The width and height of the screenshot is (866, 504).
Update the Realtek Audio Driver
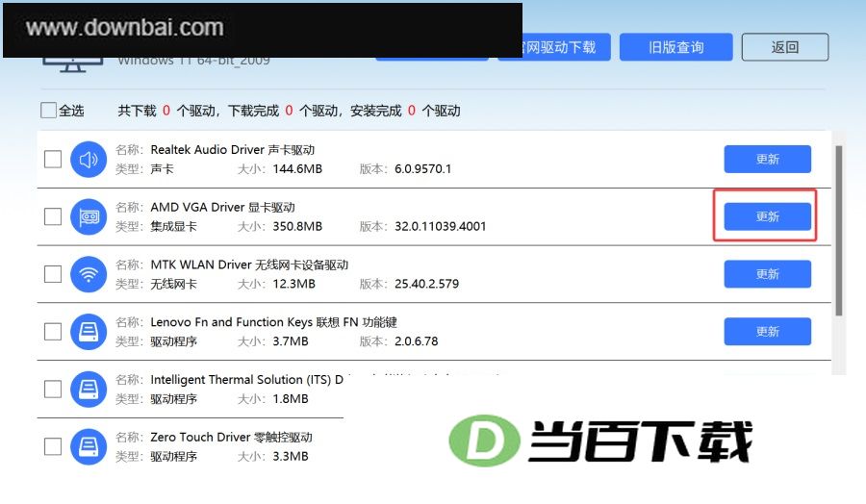(767, 159)
